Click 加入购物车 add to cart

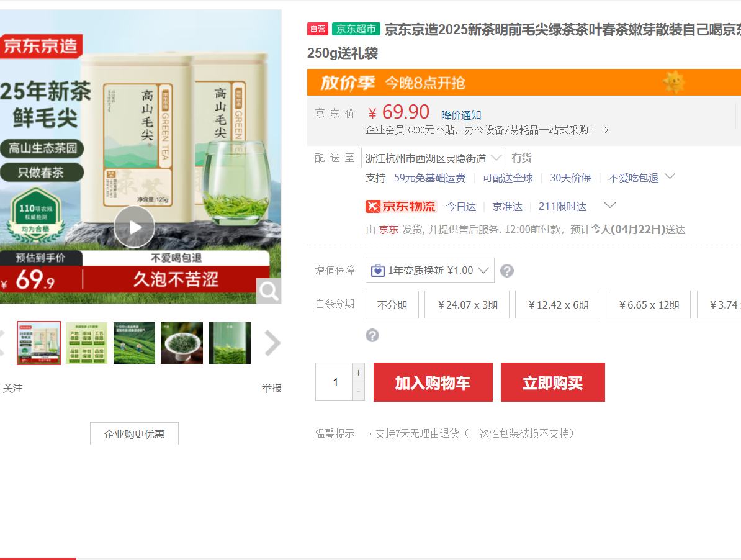click(x=433, y=382)
